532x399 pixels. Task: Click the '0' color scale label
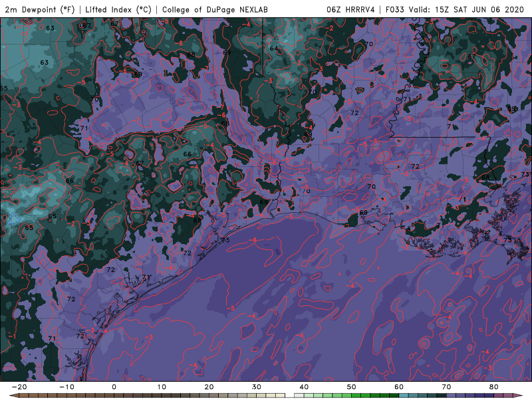tap(114, 387)
